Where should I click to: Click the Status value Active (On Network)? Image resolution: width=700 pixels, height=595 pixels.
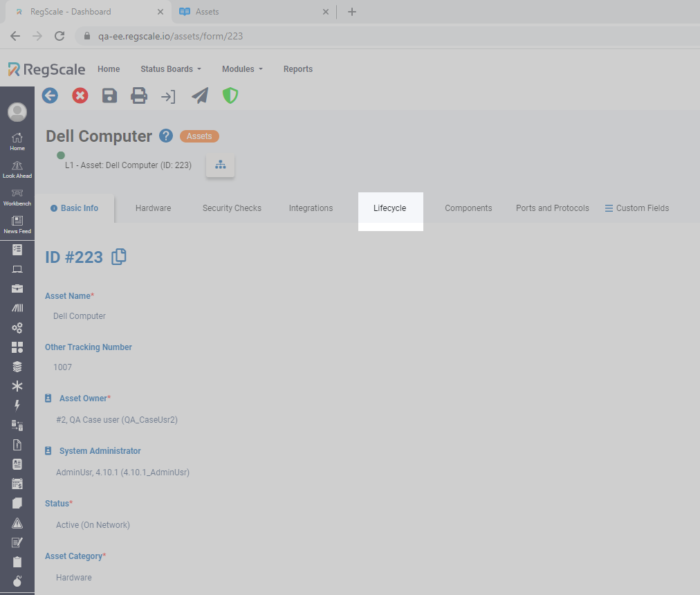click(x=93, y=525)
